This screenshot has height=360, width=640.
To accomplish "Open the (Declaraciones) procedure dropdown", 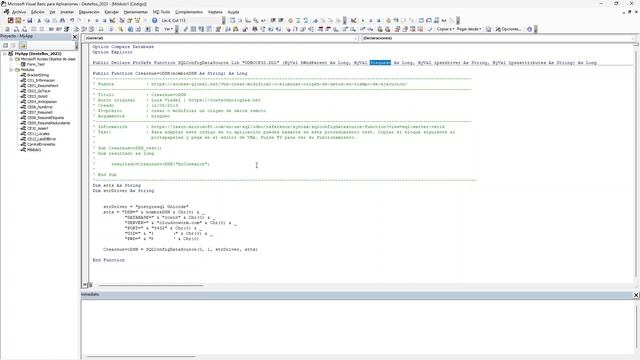I will point(498,38).
